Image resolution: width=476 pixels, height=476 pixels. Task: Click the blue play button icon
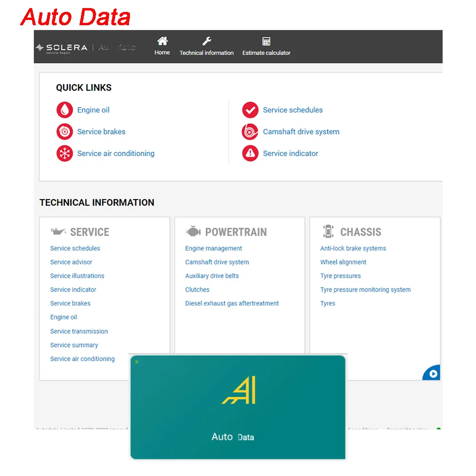coord(433,374)
